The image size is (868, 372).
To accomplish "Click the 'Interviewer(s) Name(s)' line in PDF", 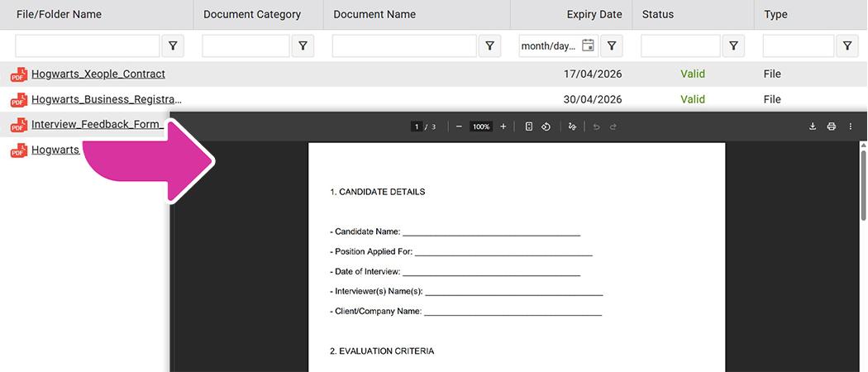I will (x=466, y=292).
